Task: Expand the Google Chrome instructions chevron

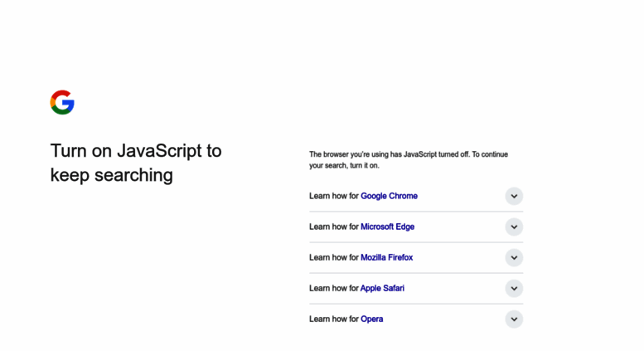Action: 514,196
